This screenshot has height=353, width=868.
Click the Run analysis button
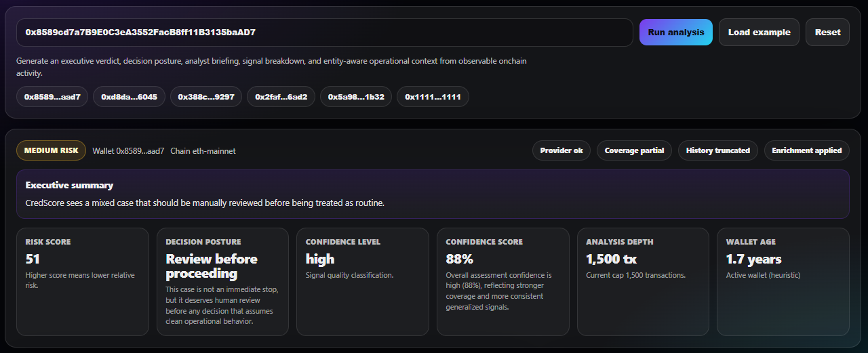click(675, 33)
